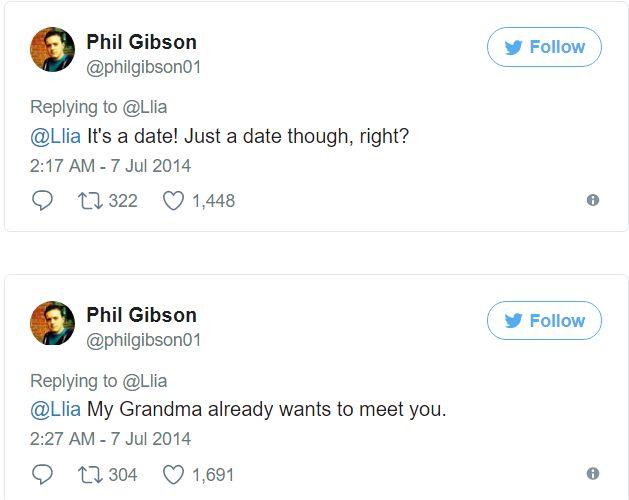629x500 pixels.
Task: Reply to the 2:17 AM tweet
Action: click(43, 201)
